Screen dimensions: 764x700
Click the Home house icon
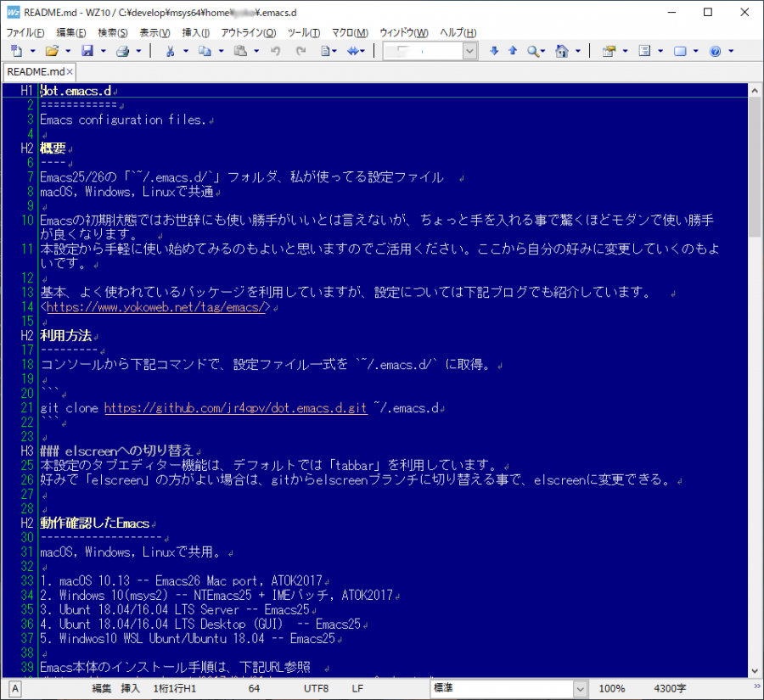click(x=562, y=51)
